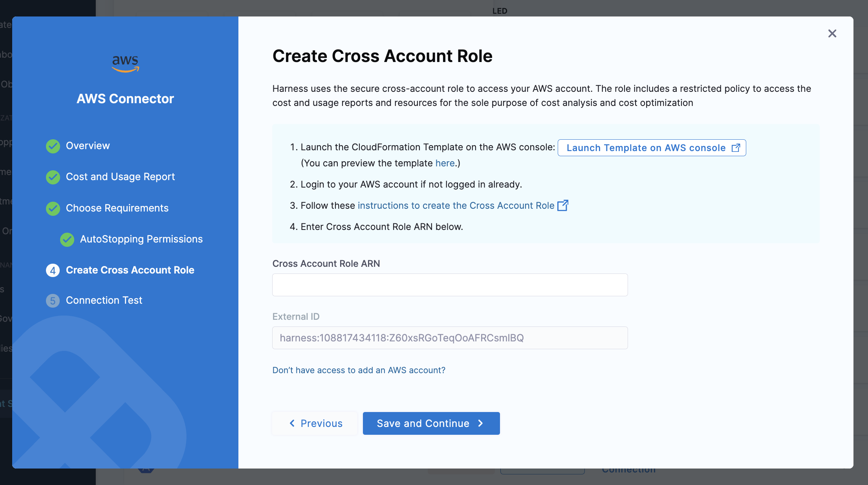Click the Choose Requirements checkmark icon
The width and height of the screenshot is (868, 485).
point(53,208)
